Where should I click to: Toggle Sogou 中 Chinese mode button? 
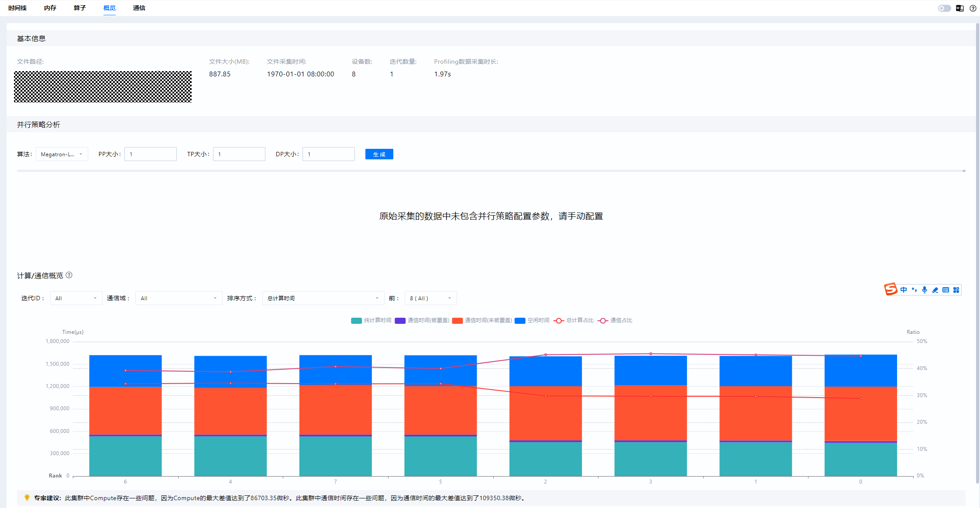[904, 290]
